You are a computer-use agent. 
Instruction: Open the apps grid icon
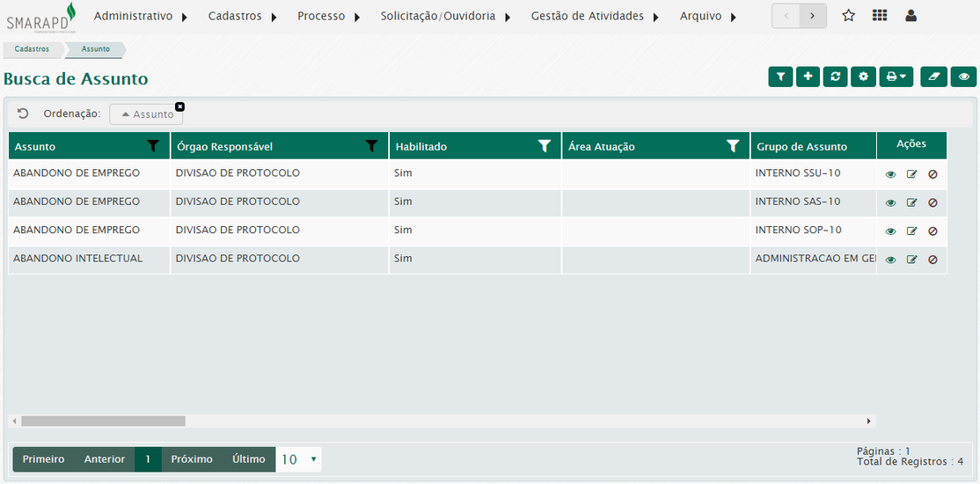click(x=879, y=16)
